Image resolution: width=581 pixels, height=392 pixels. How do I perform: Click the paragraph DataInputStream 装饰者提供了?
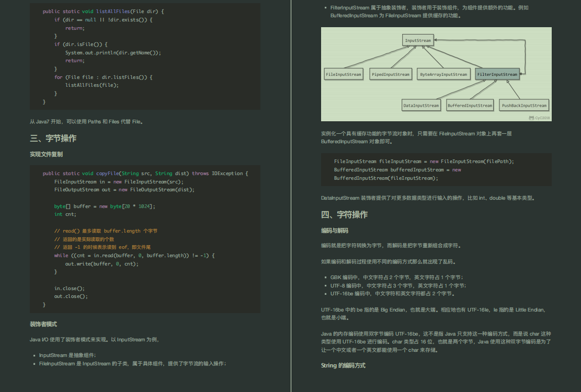click(x=428, y=198)
